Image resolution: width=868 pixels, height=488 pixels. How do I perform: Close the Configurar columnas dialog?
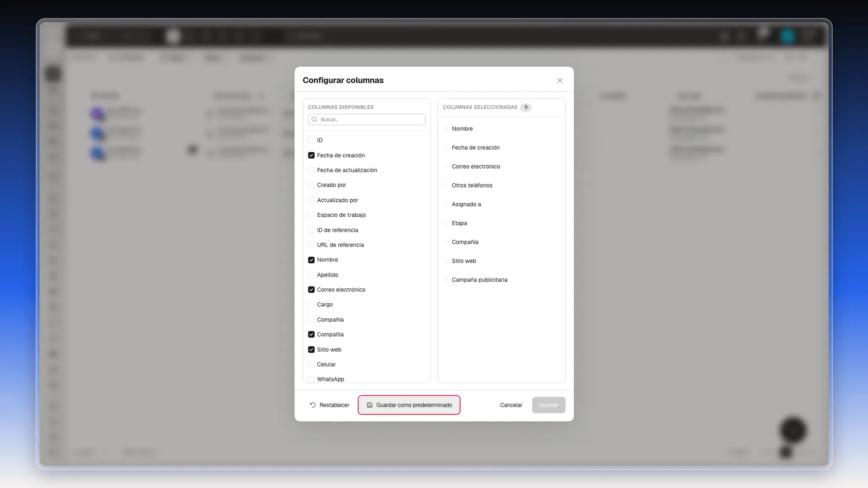pos(560,80)
